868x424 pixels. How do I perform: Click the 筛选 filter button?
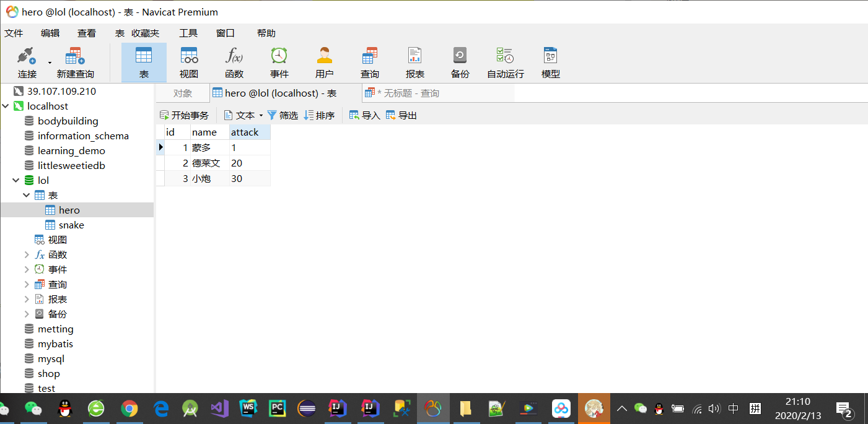point(283,115)
